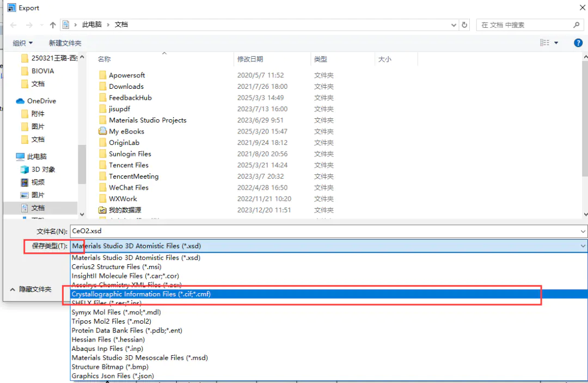Open the recent locations dropdown arrow
This screenshot has height=383, width=588.
click(41, 25)
